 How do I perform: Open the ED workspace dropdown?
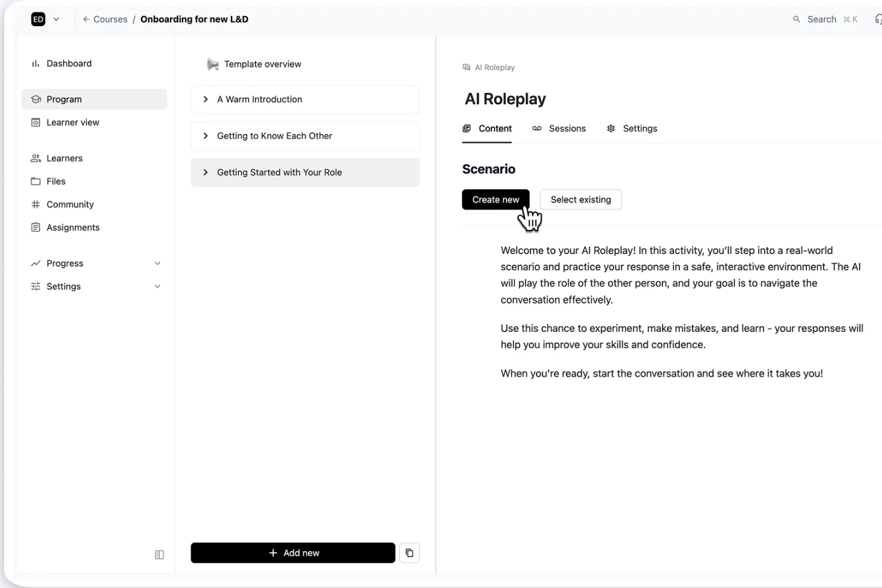click(57, 18)
